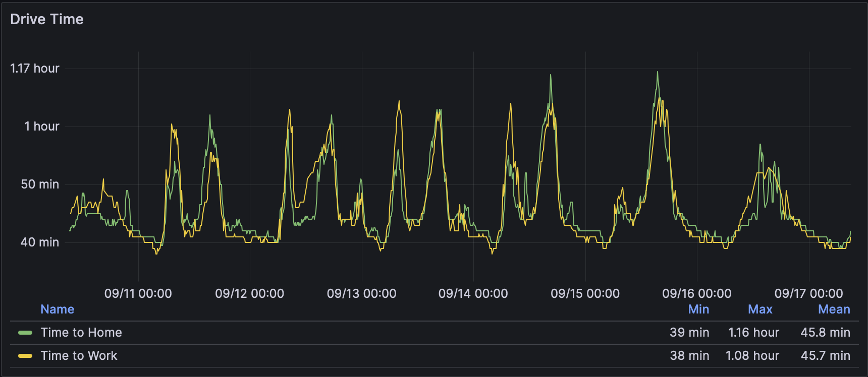This screenshot has height=377, width=868.
Task: Toggle the Time to Home series label
Action: [x=81, y=333]
